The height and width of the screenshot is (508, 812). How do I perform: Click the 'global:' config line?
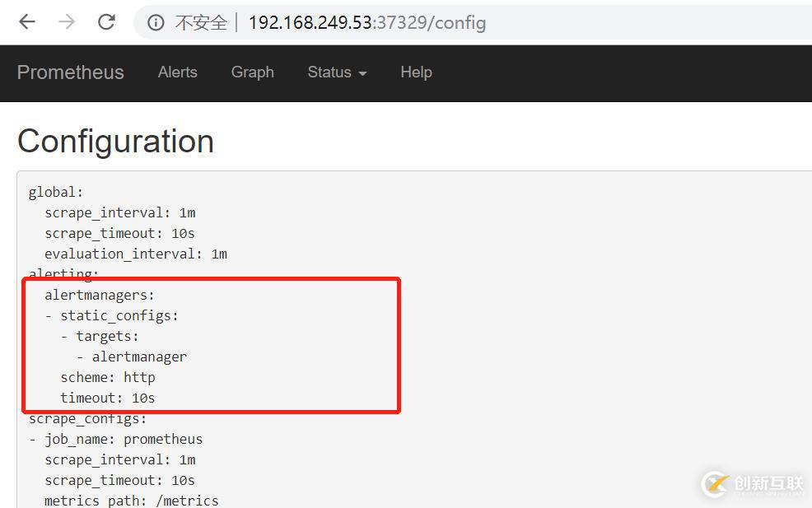click(x=56, y=192)
